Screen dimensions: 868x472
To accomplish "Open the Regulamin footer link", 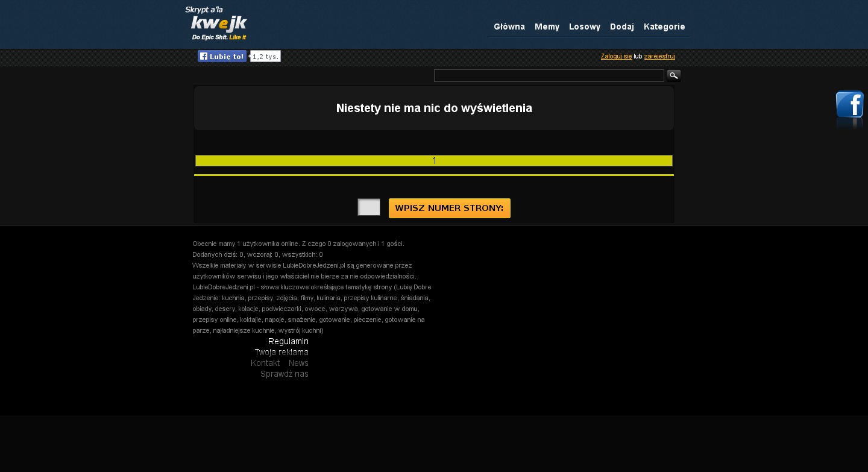I will point(288,341).
